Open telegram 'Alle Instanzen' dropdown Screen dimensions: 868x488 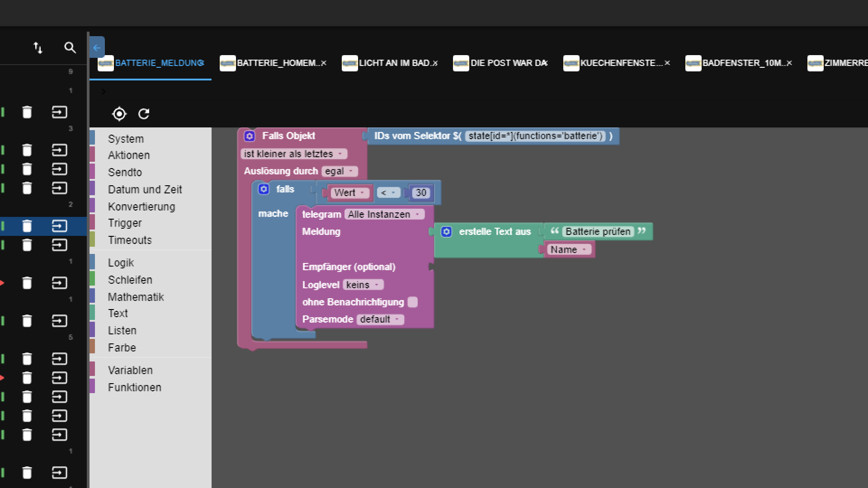[x=384, y=215]
